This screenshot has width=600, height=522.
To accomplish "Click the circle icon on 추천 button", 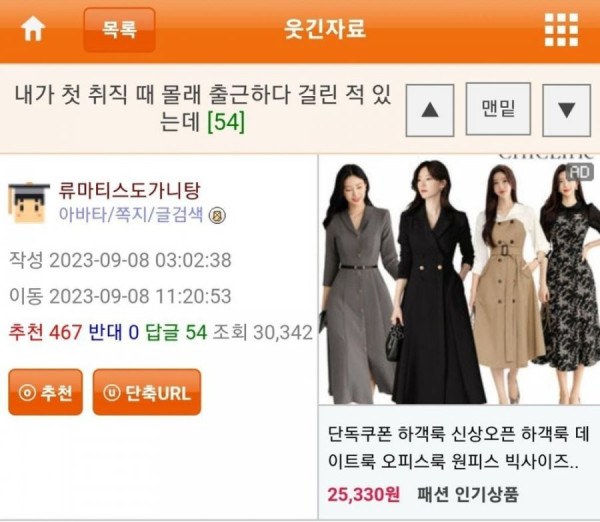I will (x=27, y=393).
